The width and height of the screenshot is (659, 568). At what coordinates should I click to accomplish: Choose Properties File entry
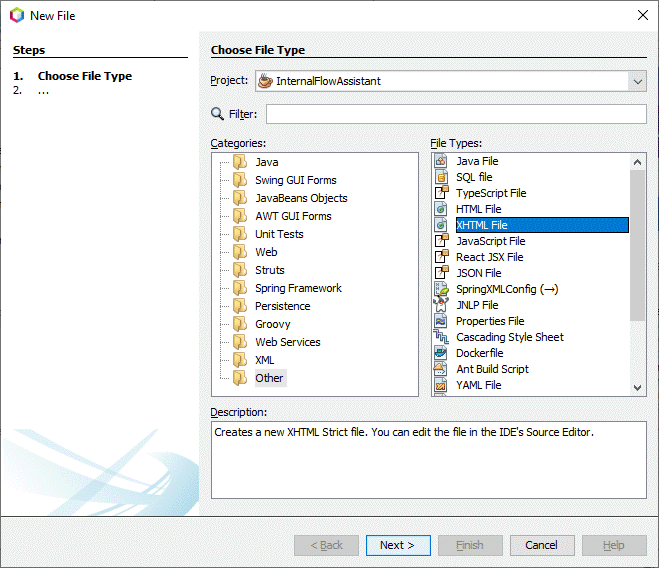490,321
